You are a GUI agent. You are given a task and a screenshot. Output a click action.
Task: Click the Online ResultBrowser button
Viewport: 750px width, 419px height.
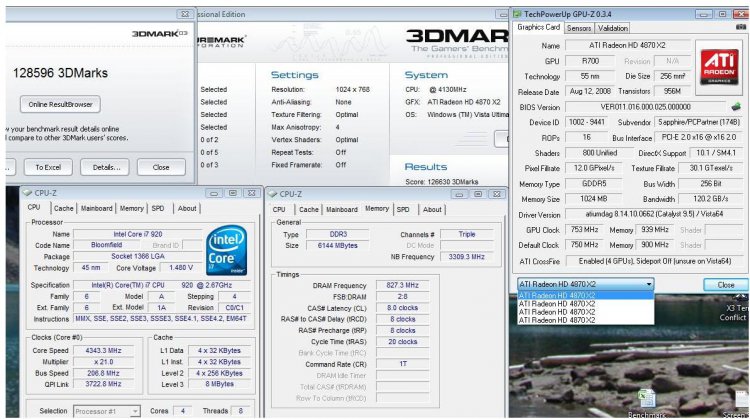point(60,104)
